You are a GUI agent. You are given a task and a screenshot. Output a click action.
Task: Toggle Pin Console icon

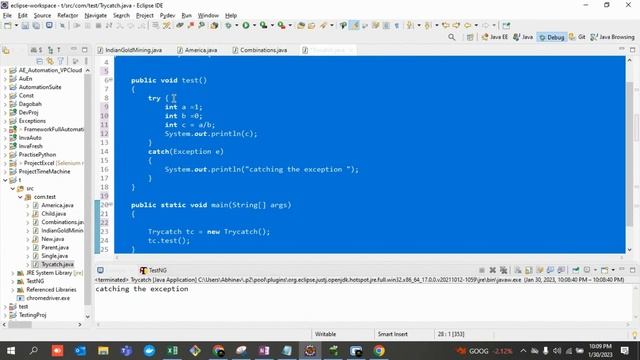click(576, 270)
